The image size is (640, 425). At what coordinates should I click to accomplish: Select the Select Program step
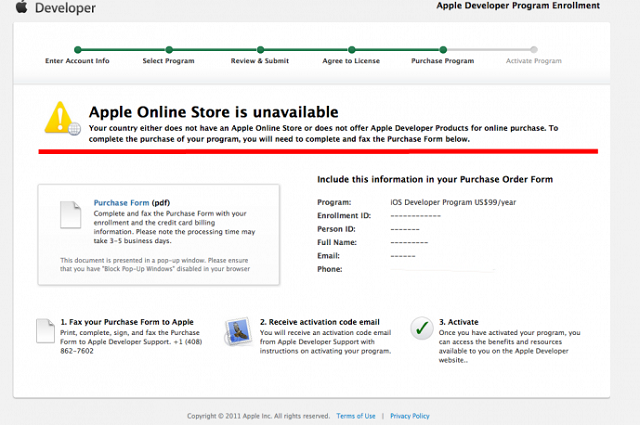[x=168, y=61]
